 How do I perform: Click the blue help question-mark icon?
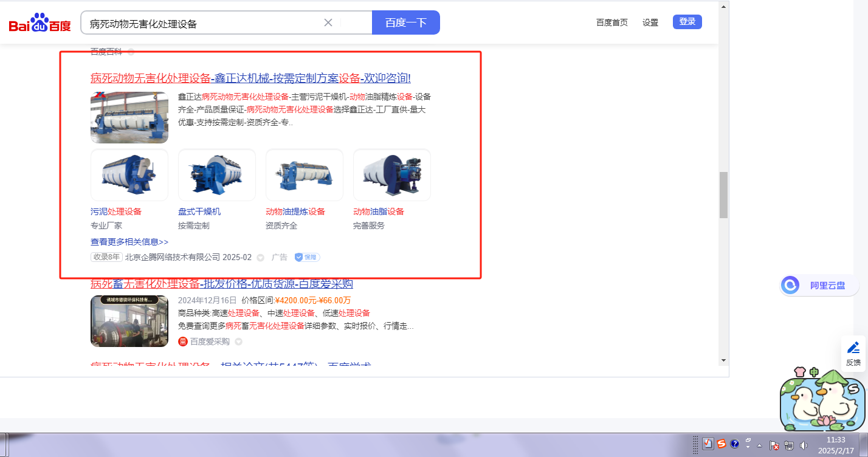[x=735, y=444]
